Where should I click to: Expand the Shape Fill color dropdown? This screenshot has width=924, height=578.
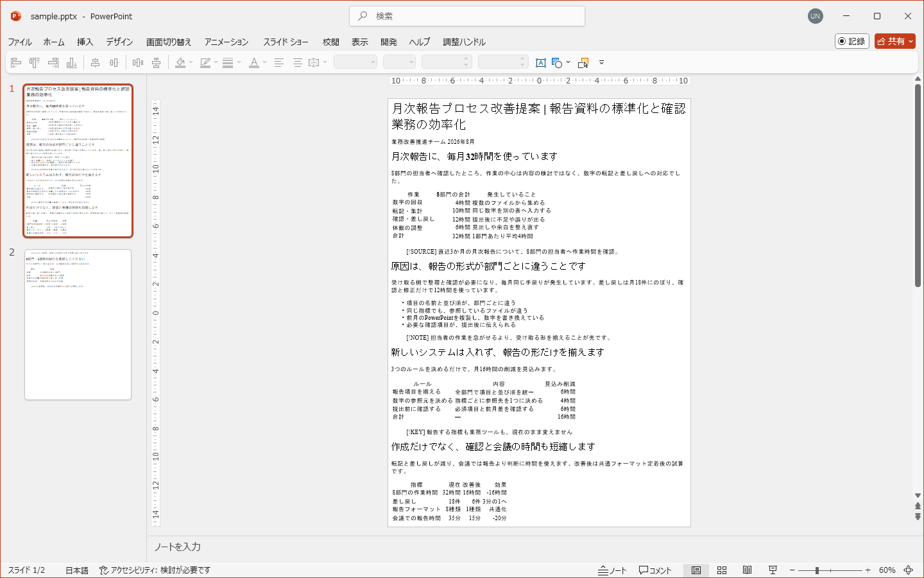click(191, 62)
